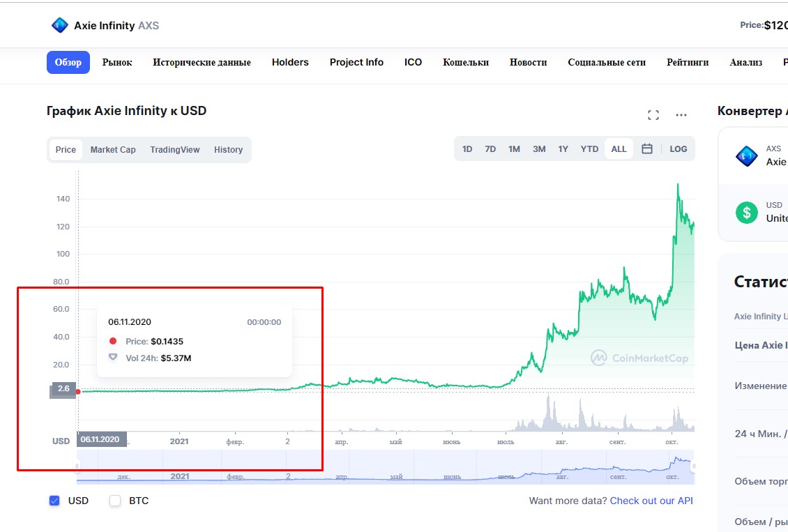Click the Axie Infinity diamond logo in header
The image size is (788, 532).
click(60, 25)
